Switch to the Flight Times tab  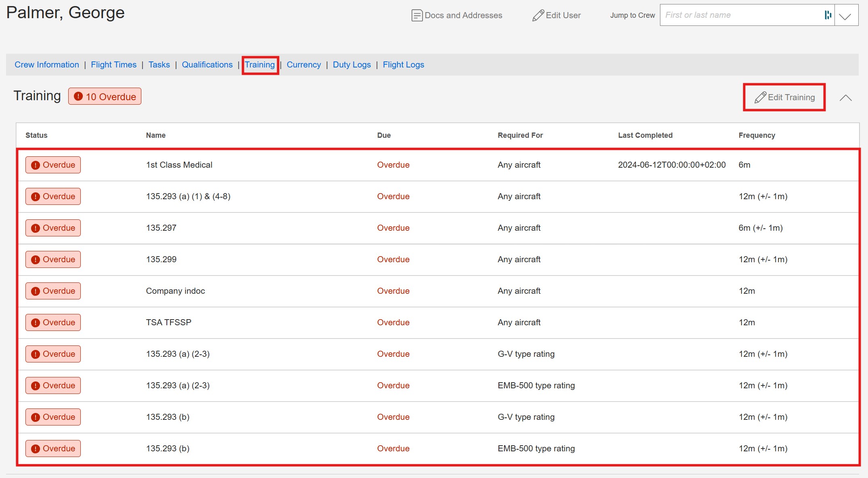click(113, 65)
